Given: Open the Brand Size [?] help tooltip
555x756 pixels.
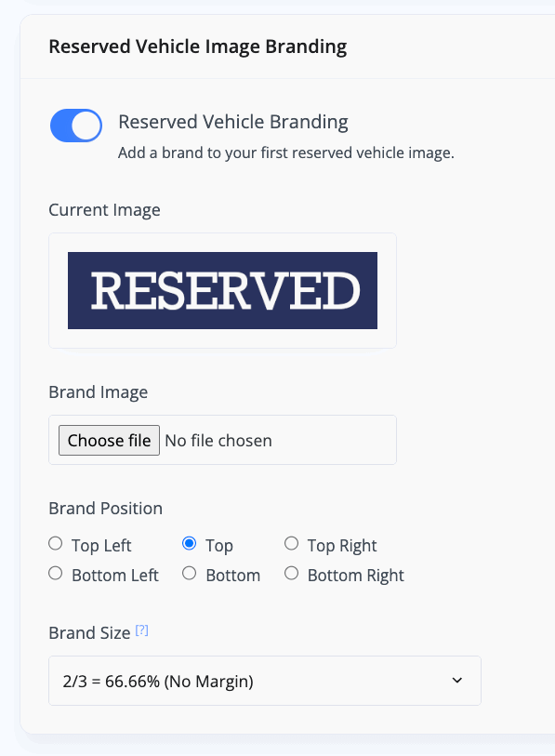Looking at the screenshot, I should tap(141, 630).
